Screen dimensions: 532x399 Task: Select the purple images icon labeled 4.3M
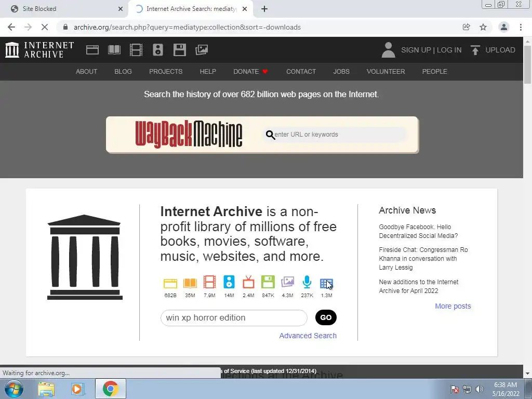pyautogui.click(x=287, y=282)
